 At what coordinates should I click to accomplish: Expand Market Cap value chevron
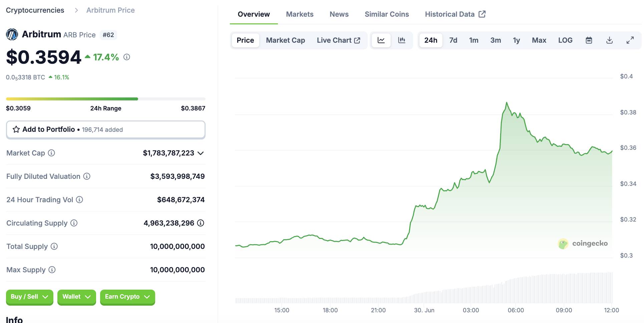coord(201,153)
